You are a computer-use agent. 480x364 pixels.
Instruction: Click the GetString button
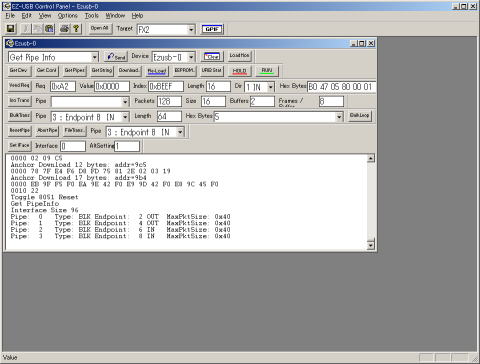click(102, 71)
